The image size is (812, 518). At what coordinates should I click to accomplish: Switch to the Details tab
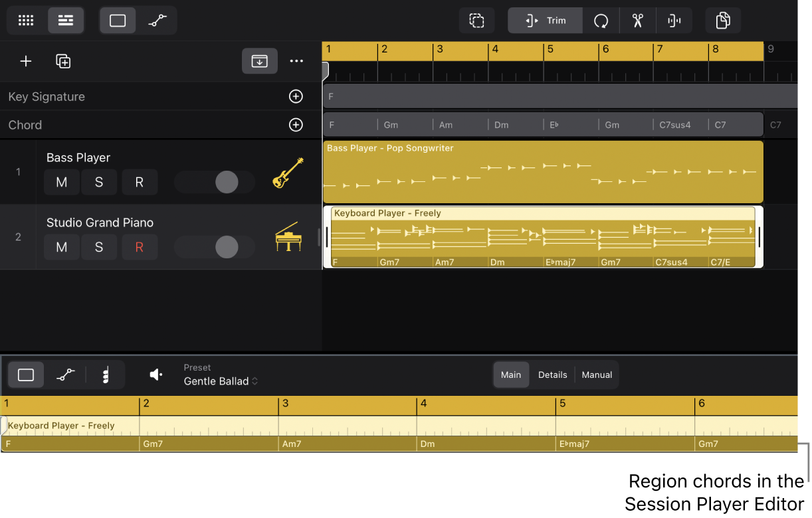552,375
